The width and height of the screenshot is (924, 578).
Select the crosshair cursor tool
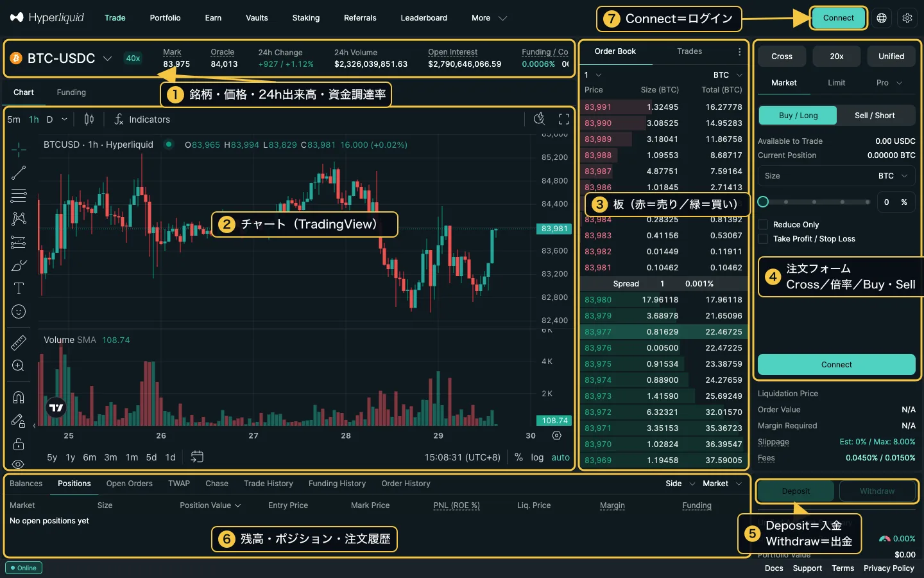(19, 150)
